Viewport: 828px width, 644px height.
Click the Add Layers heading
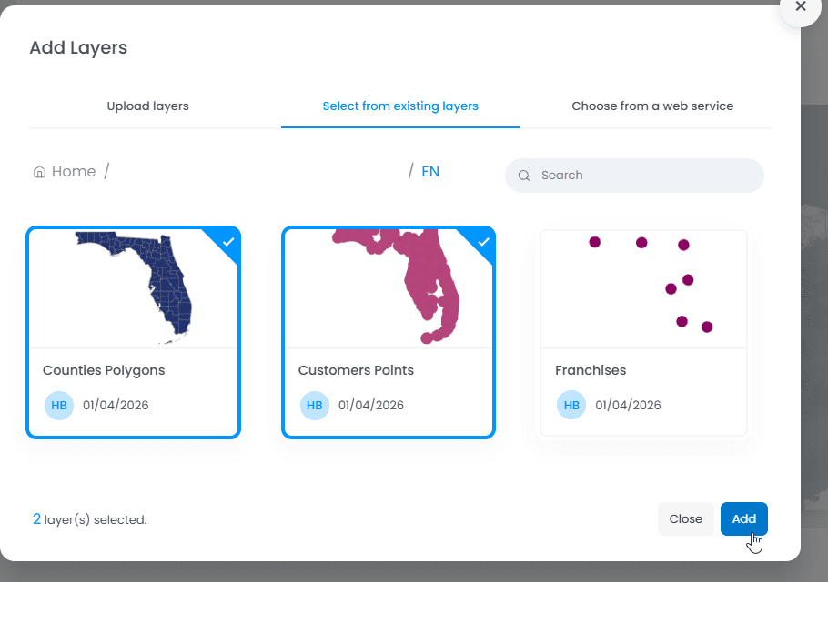point(78,48)
